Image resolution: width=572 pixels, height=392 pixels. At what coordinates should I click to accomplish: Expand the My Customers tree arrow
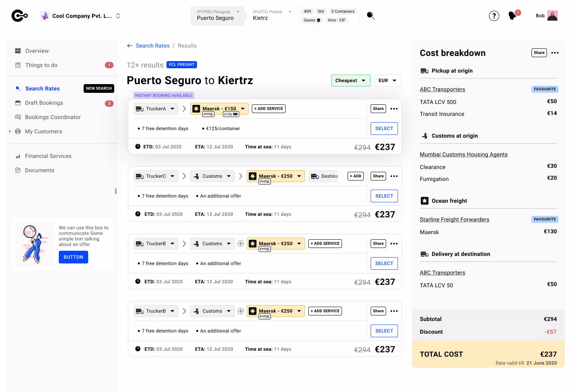coord(10,131)
